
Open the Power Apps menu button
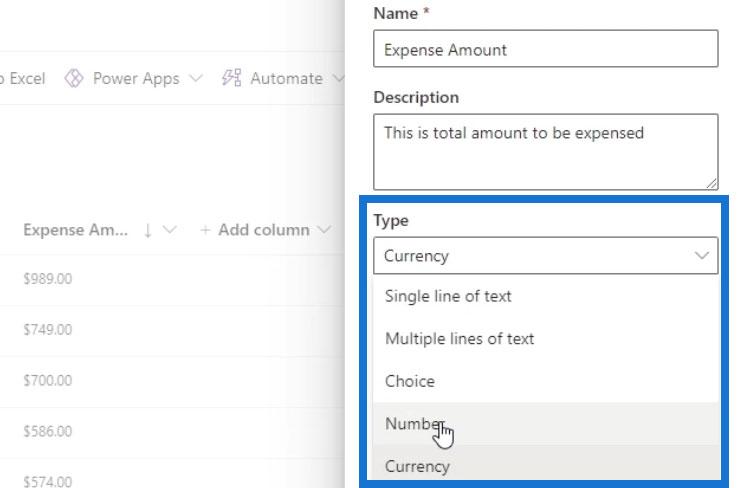(x=133, y=79)
